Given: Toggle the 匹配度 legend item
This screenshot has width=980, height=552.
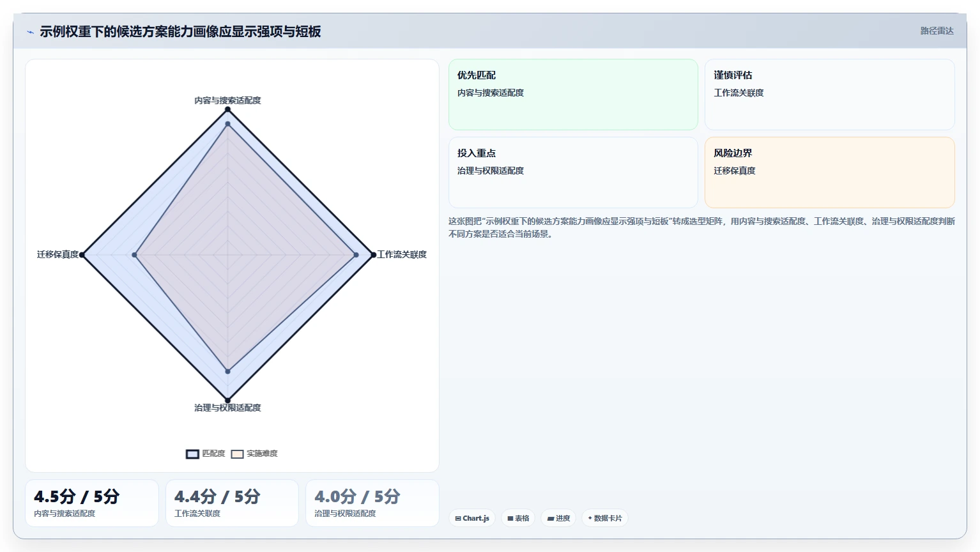Looking at the screenshot, I should pos(206,454).
